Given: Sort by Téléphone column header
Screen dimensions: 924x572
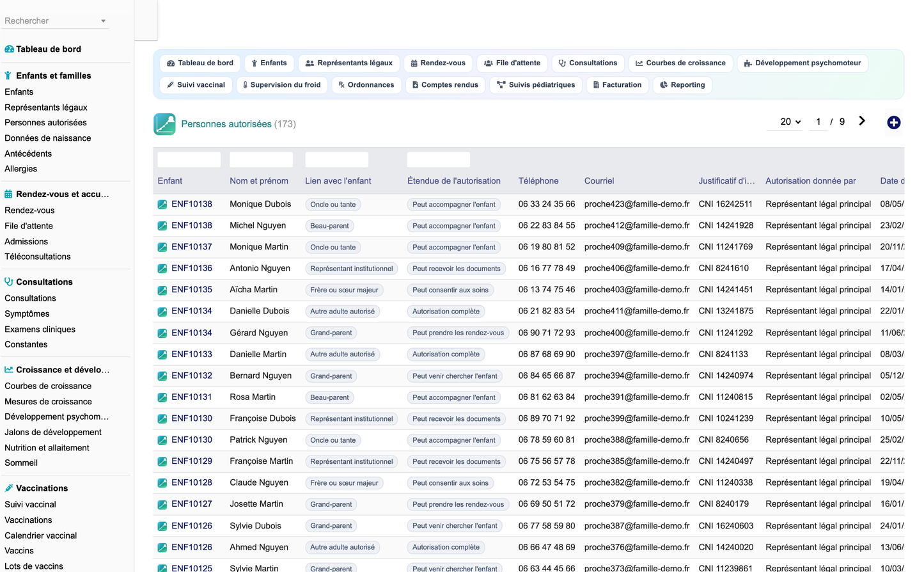Looking at the screenshot, I should coord(538,181).
